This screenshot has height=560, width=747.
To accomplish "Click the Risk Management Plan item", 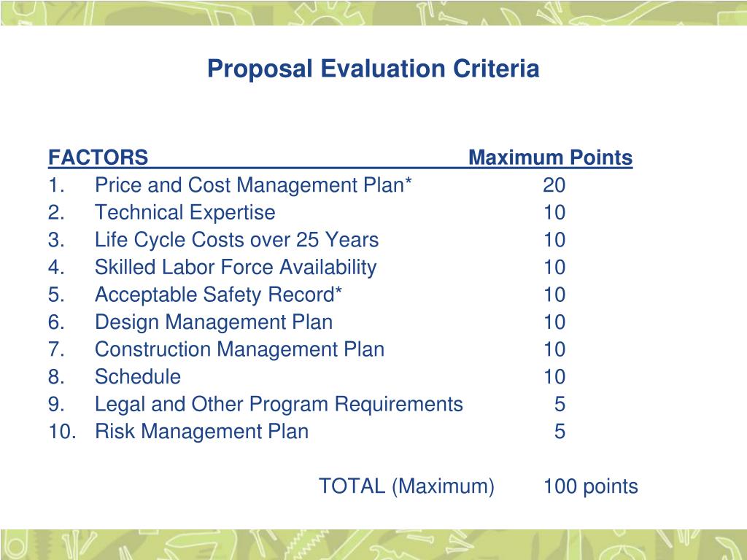I will (x=201, y=432).
